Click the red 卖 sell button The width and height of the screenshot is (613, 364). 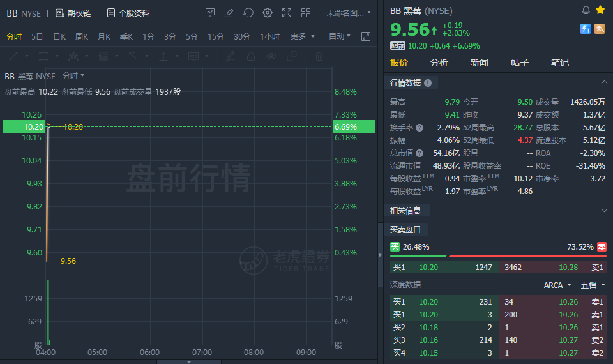click(x=602, y=246)
